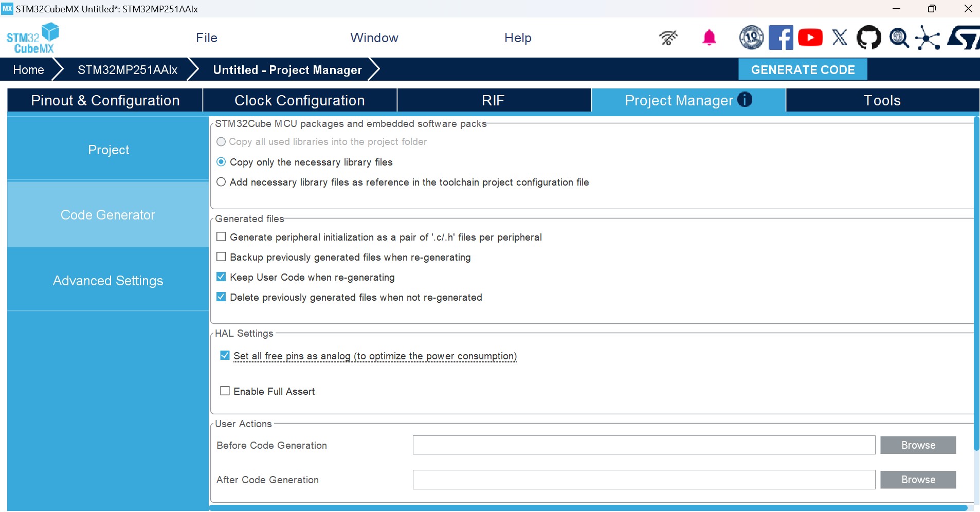Switch to Pinout & Configuration tab
Image resolution: width=980 pixels, height=512 pixels.
coord(105,100)
